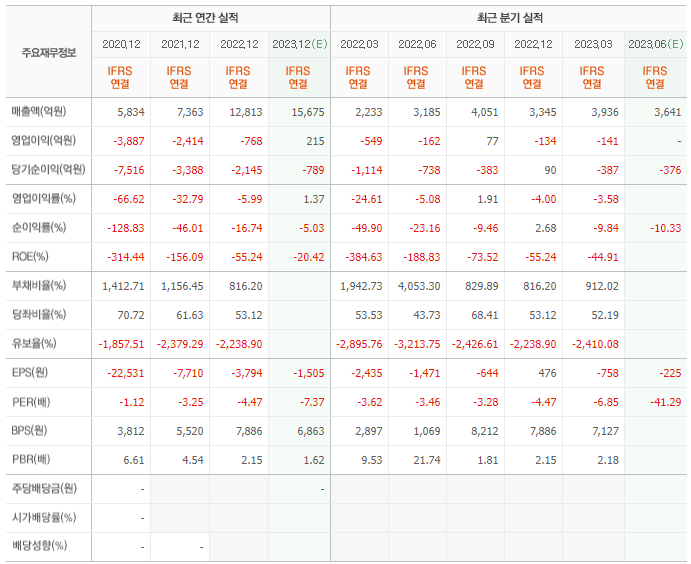
Task: Click the 최근 연간 실적 header
Action: (205, 18)
